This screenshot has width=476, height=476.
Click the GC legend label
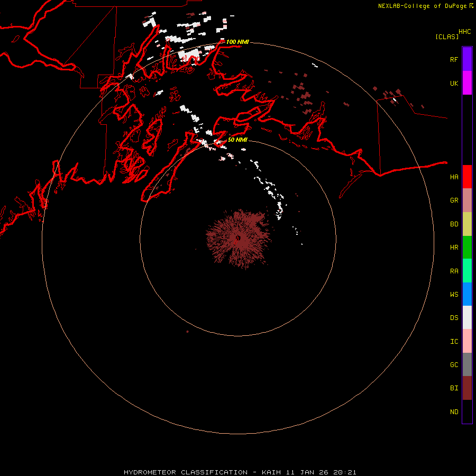point(454,365)
